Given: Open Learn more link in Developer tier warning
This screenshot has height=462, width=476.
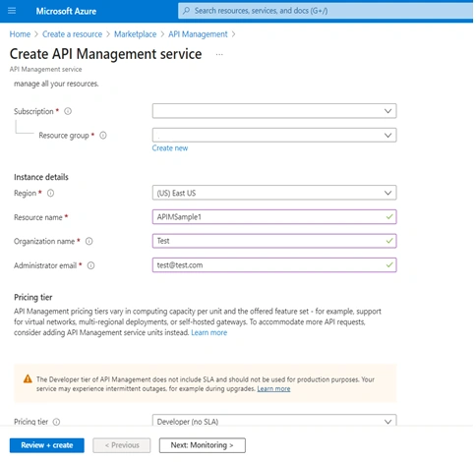Looking at the screenshot, I should [273, 388].
